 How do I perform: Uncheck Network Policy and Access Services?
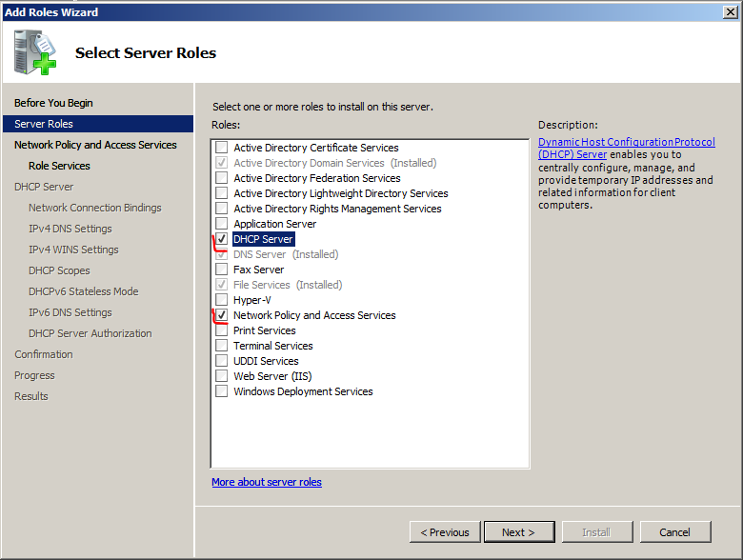221,315
